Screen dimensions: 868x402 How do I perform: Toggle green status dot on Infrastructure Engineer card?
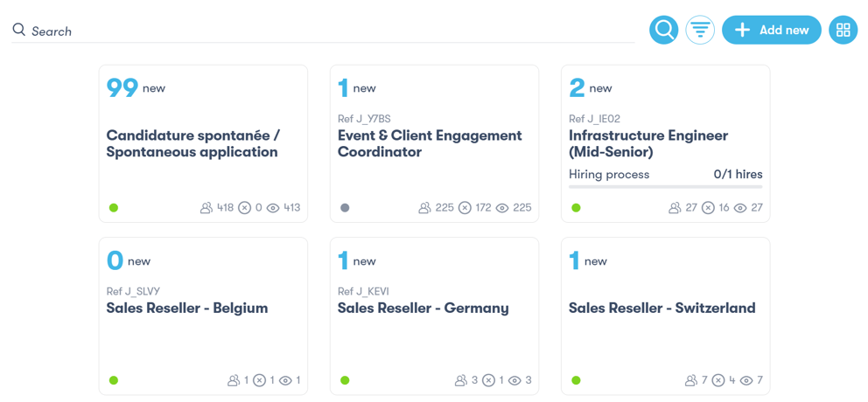pyautogui.click(x=576, y=208)
